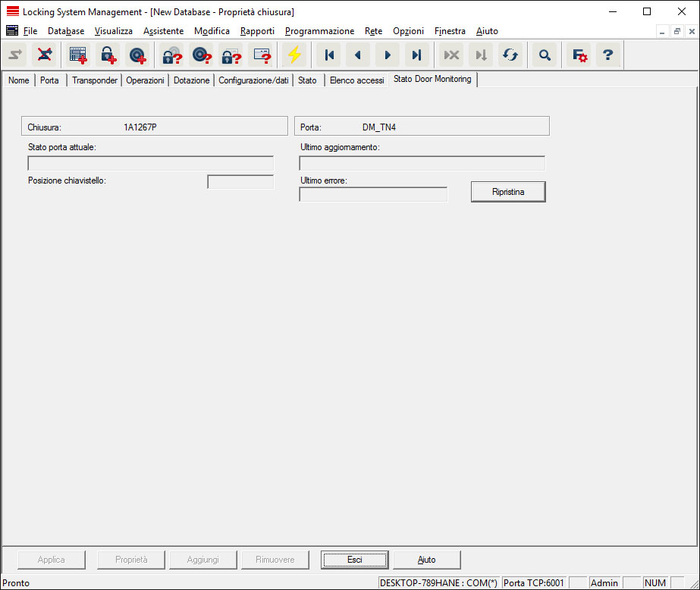The image size is (700, 590).
Task: Open search with the magnifier icon
Action: tap(545, 55)
